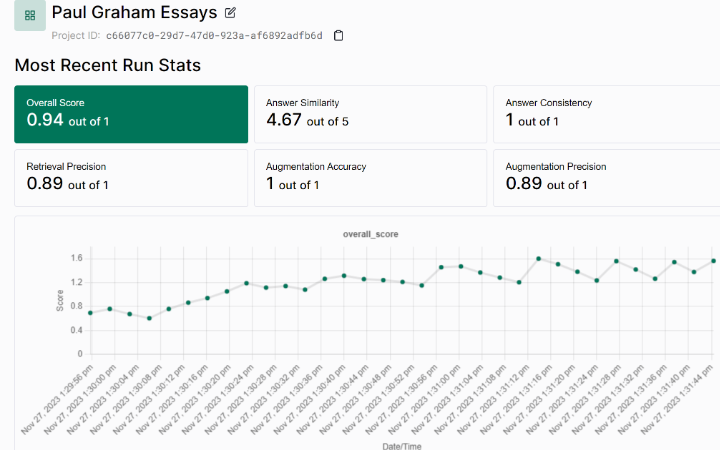Viewport: 720px width, 450px height.
Task: Click the 0.8 y-axis tick label
Action: click(x=77, y=306)
